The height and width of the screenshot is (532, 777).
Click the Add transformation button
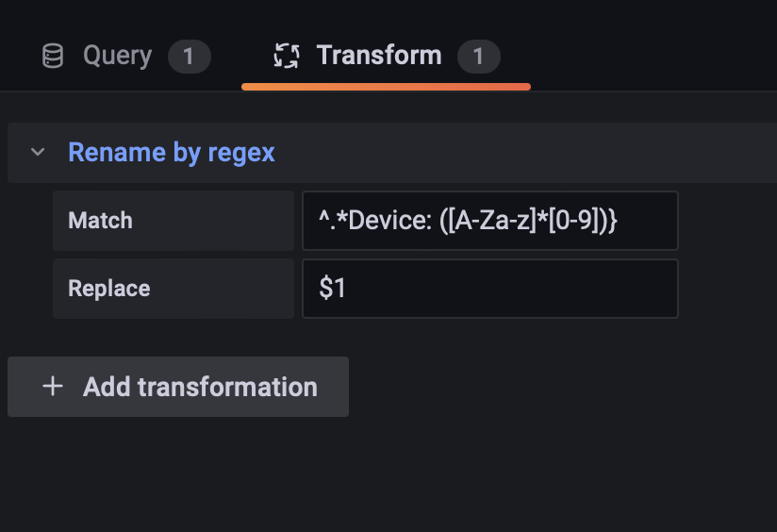coord(178,387)
